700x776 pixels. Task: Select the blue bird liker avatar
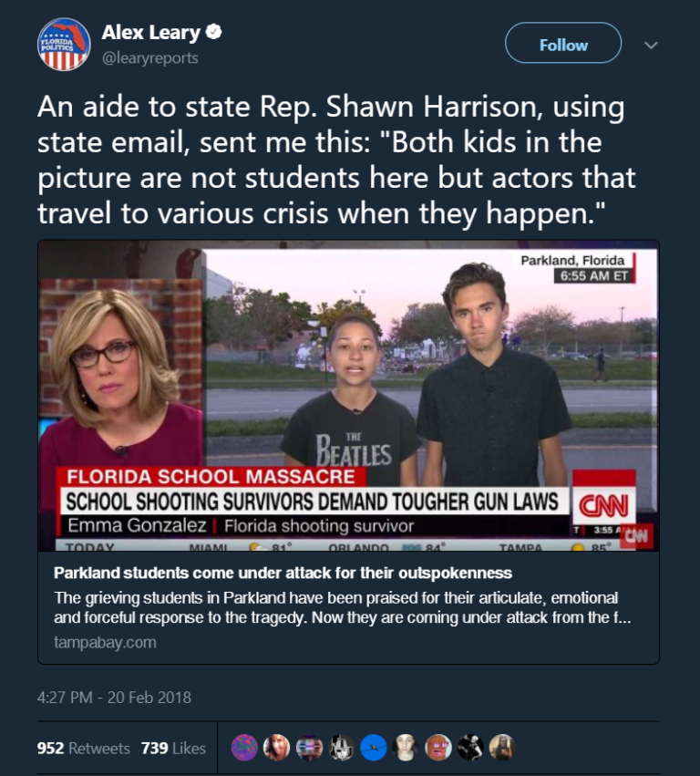(373, 748)
